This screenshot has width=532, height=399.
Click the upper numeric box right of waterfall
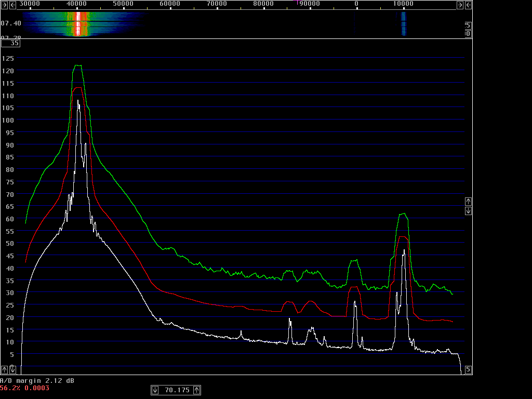[x=468, y=25]
